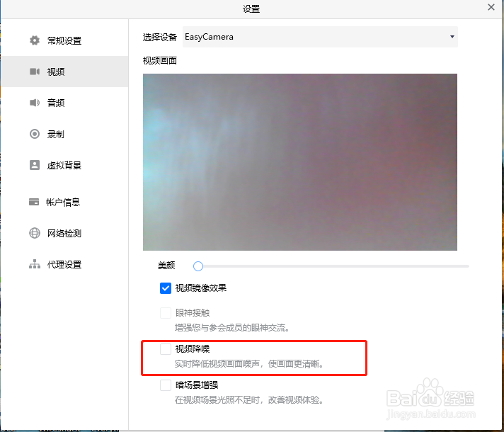
Task: Click the gear icon for 常规设置
Action: pyautogui.click(x=35, y=40)
